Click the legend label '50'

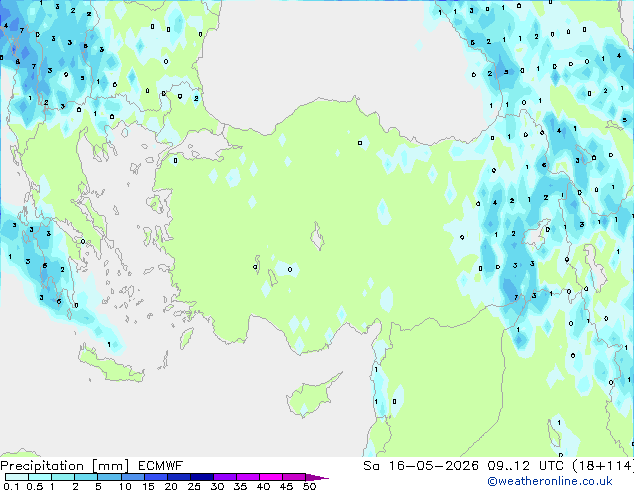[x=309, y=486]
